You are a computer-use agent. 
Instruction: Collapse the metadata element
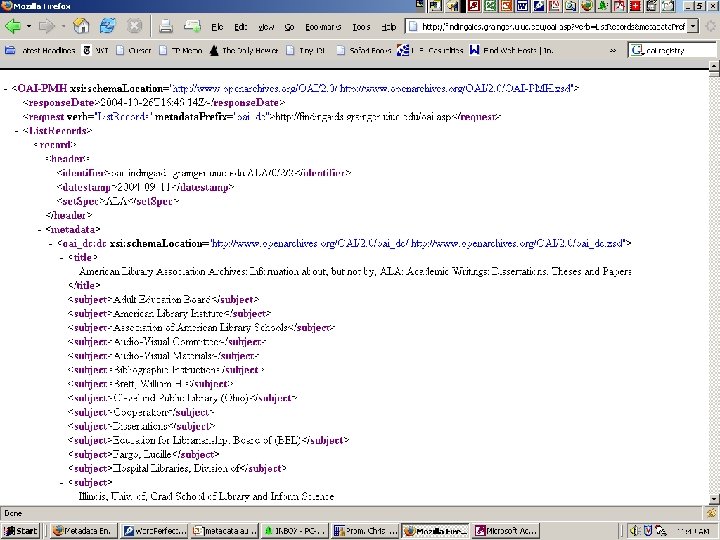[40, 230]
